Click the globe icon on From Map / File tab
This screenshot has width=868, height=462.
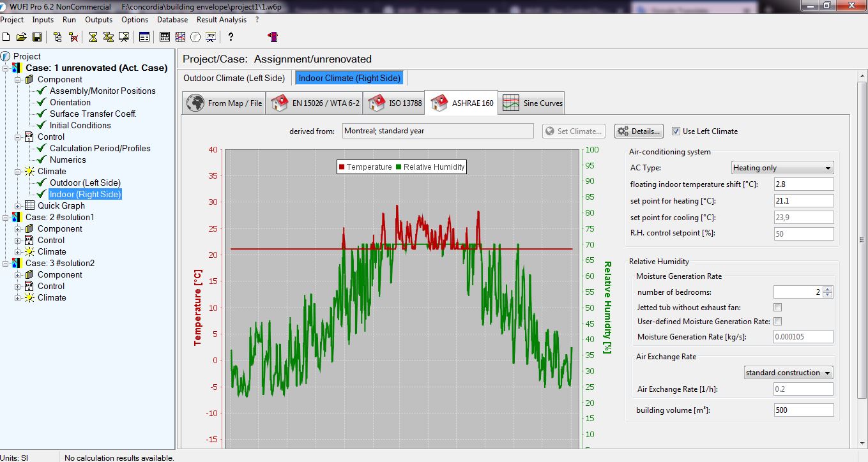point(195,103)
